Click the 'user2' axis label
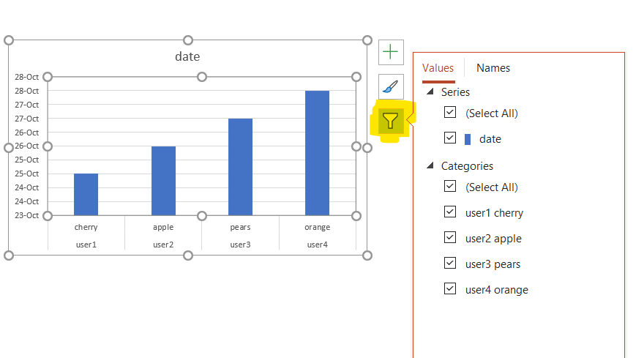 [163, 245]
